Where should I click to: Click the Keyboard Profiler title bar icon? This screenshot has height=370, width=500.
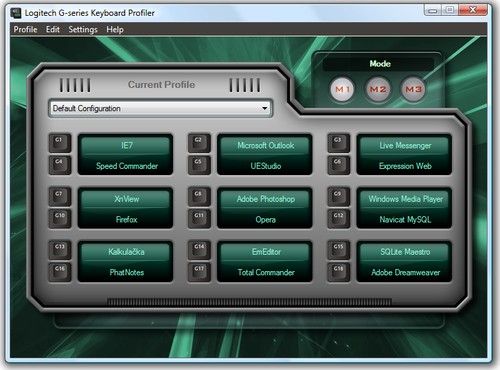(16, 13)
